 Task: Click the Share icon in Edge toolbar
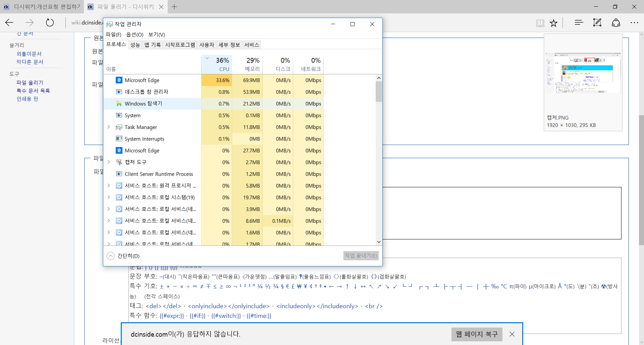(x=616, y=23)
